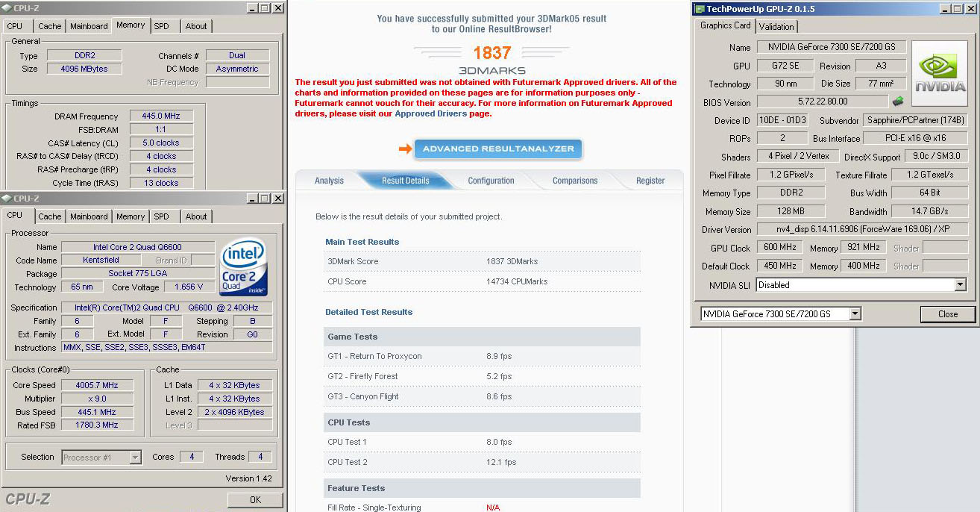
Task: Follow the Approved Drivers link
Action: pos(431,114)
